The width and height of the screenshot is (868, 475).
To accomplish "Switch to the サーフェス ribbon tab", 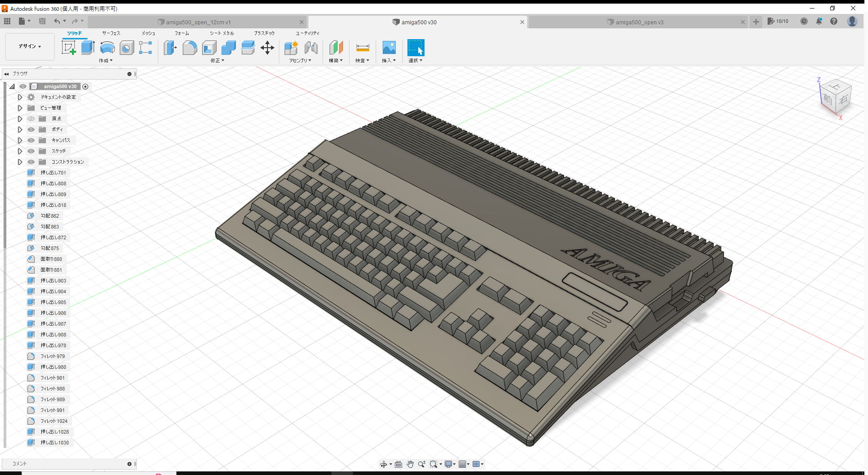I will [110, 33].
